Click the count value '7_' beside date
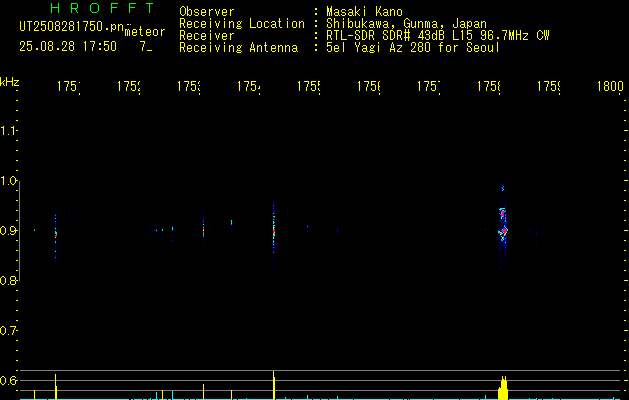The width and height of the screenshot is (629, 400). (x=146, y=47)
